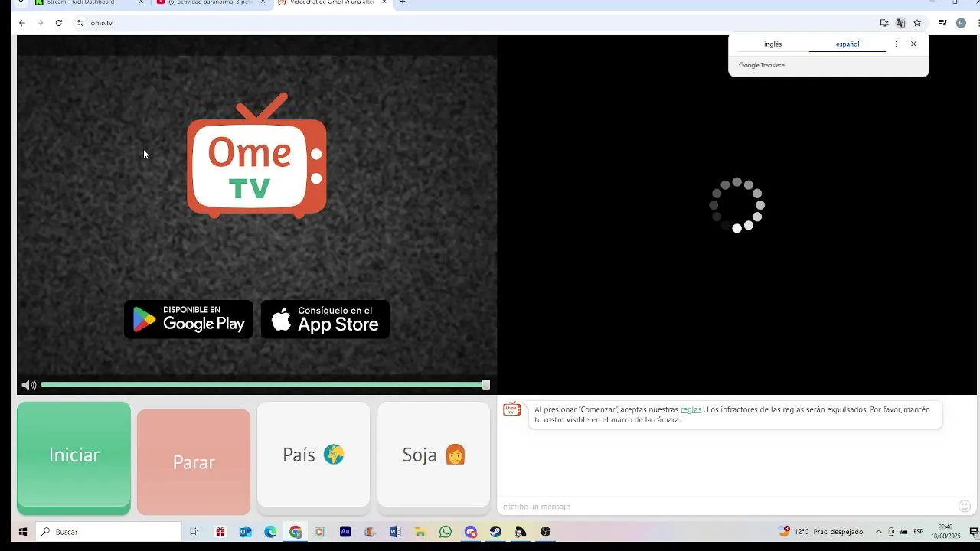Reload the ome.tv page

click(x=59, y=23)
